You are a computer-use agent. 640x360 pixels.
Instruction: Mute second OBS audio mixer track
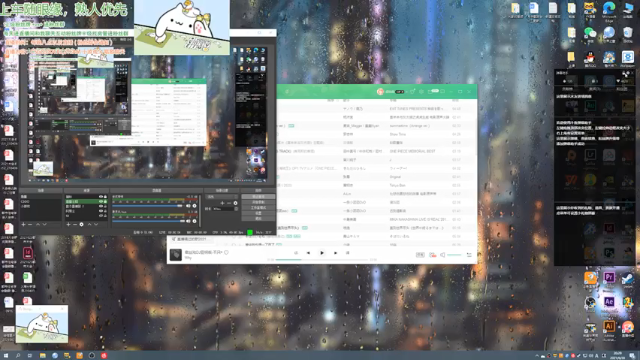click(188, 221)
